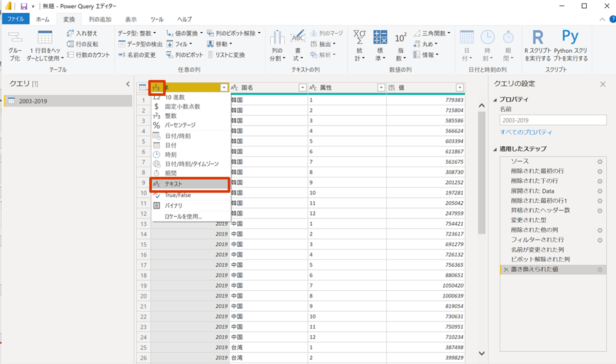Click すべてのプロパティ link
The height and width of the screenshot is (364, 616).
pos(526,132)
